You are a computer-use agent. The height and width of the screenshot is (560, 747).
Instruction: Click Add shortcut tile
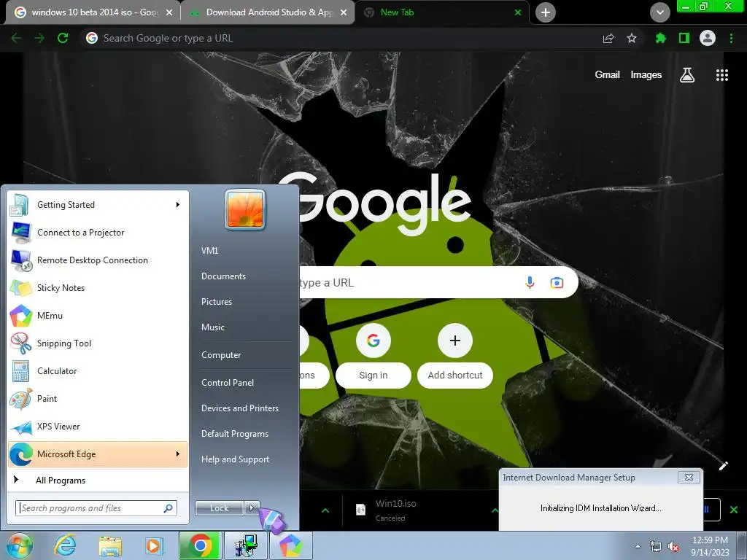pos(455,356)
